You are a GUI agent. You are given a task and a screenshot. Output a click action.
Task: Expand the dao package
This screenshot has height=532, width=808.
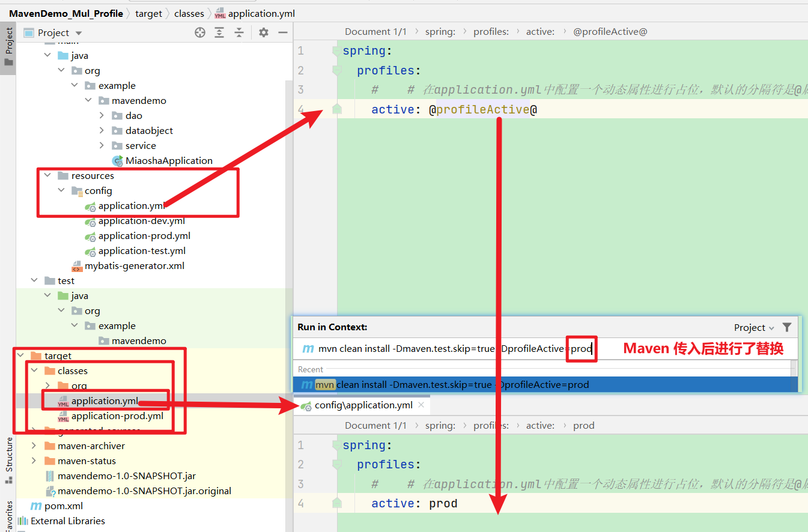tap(102, 115)
